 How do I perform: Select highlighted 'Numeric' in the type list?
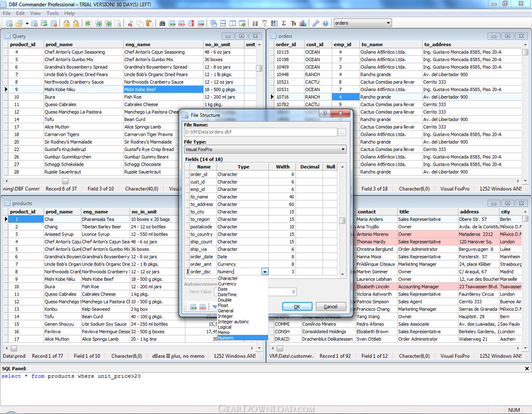(x=243, y=337)
